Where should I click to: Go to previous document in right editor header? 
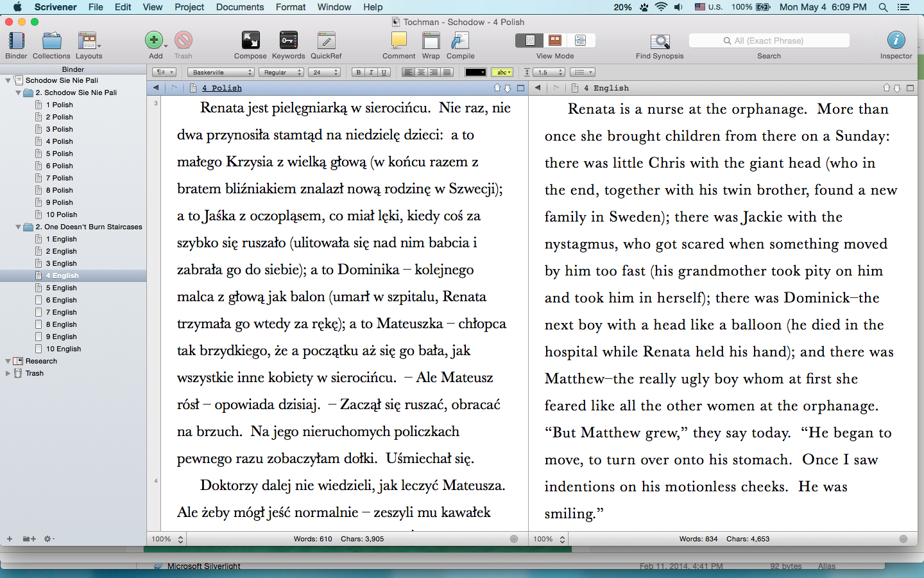(x=887, y=88)
